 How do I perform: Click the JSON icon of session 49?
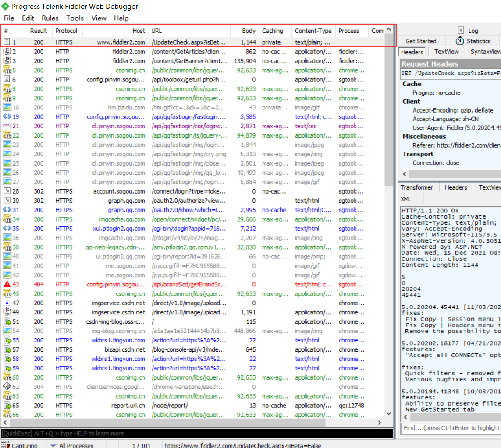[7, 312]
